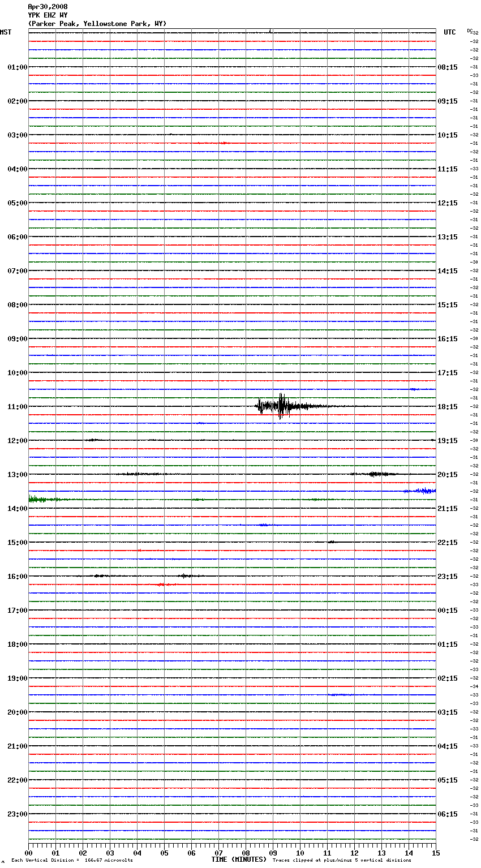Click the 06:15 UTC time label

point(448,814)
